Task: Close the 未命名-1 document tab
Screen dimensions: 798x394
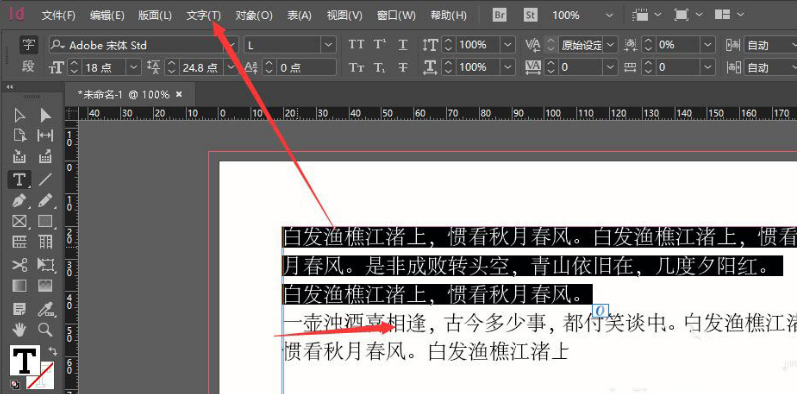Action: click(179, 94)
